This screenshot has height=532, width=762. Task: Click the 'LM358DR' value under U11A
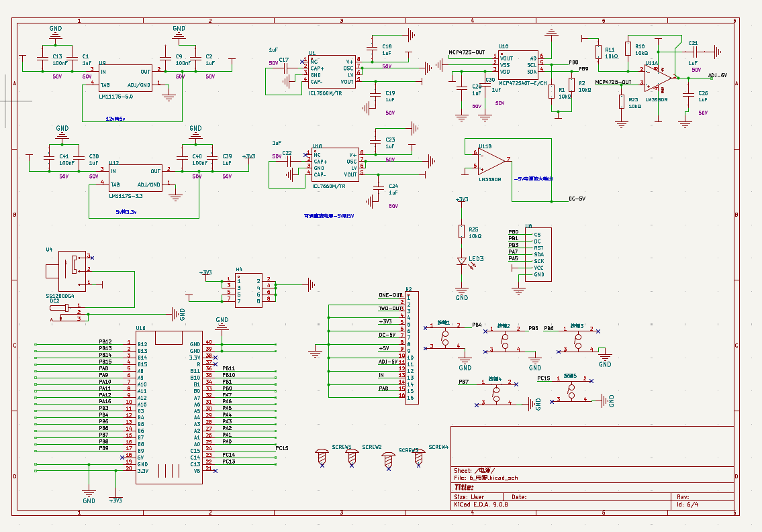[x=657, y=99]
